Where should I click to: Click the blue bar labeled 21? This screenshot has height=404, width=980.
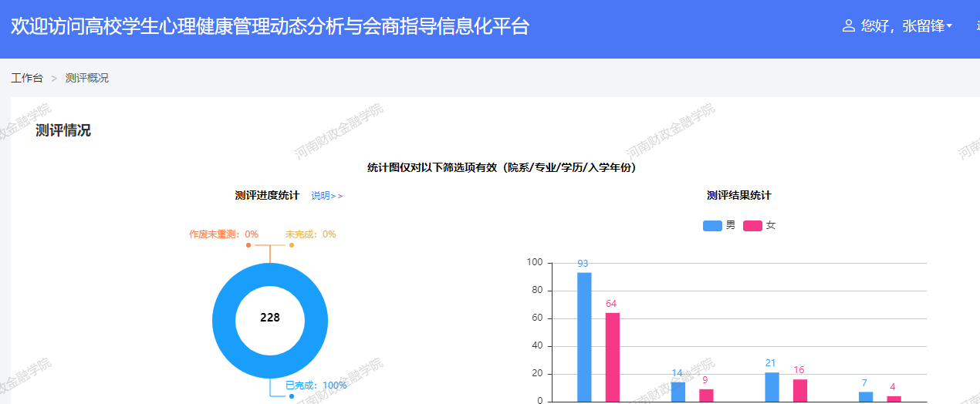pyautogui.click(x=772, y=387)
